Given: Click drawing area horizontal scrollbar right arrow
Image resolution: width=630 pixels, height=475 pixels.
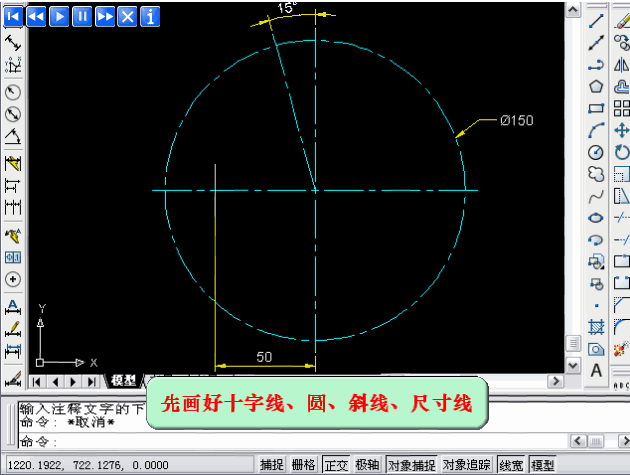Looking at the screenshot, I should pyautogui.click(x=556, y=381).
